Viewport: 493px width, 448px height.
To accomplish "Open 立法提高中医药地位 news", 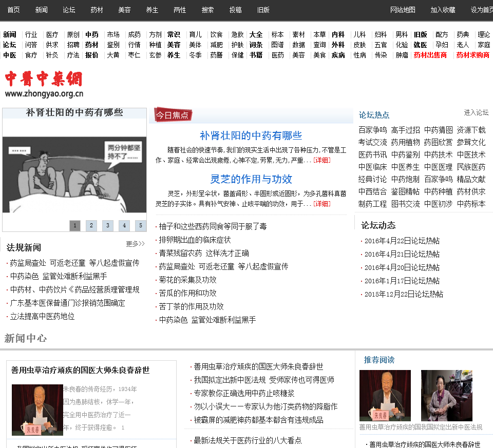I will point(42,316).
